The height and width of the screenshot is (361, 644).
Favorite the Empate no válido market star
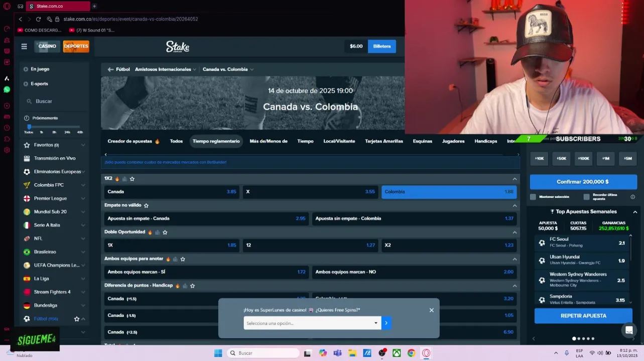click(x=146, y=206)
